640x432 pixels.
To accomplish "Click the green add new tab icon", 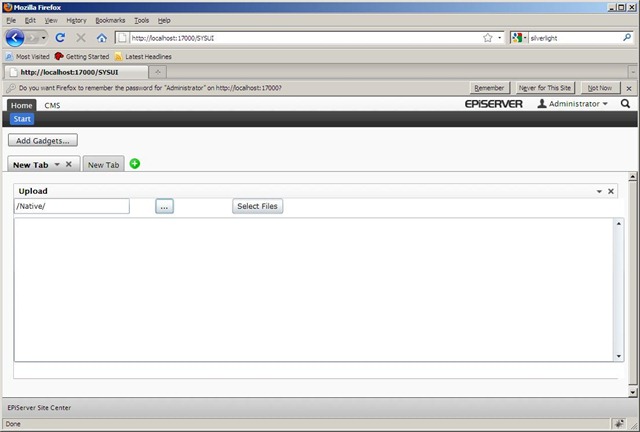I will [135, 164].
